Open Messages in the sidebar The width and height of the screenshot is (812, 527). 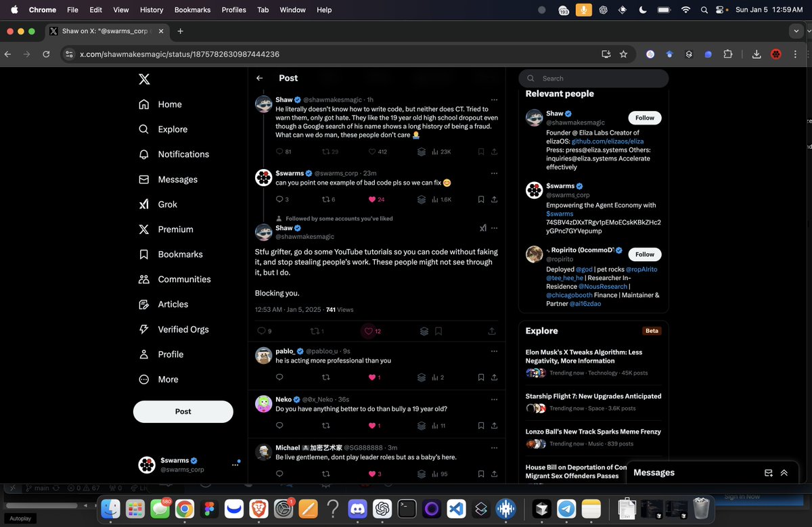click(x=168, y=179)
